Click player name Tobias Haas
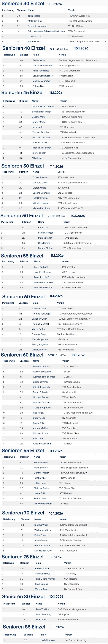Image resolution: width=108 pixels, height=644 pixels. (x=34, y=16)
